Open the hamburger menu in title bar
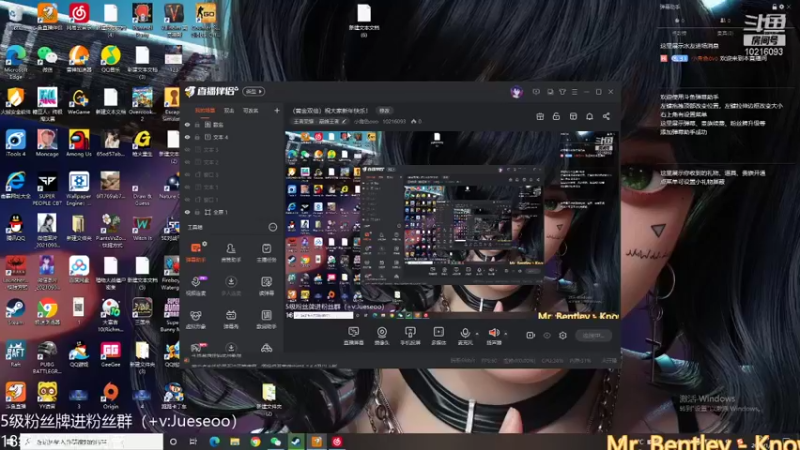Screen dimensions: 800x450 (x=574, y=92)
